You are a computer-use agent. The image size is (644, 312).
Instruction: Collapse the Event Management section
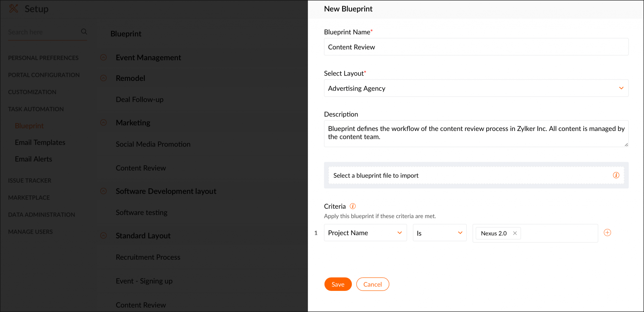pyautogui.click(x=103, y=57)
